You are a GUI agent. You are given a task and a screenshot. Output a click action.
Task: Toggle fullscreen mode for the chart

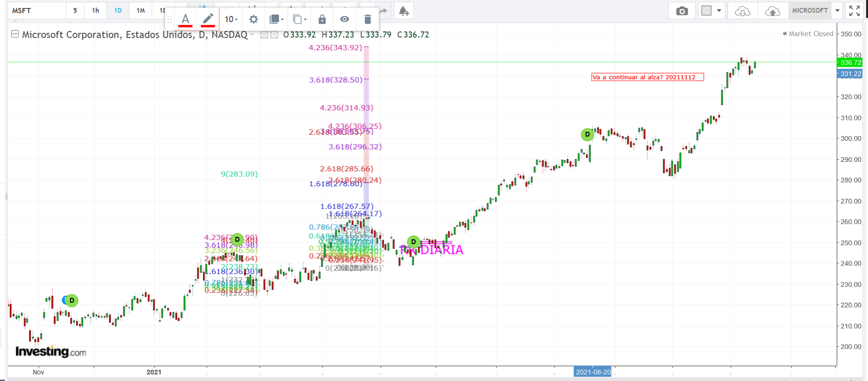(x=854, y=11)
